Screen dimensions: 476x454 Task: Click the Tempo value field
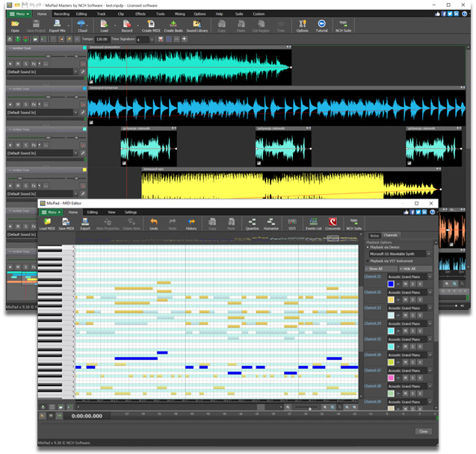[102, 40]
